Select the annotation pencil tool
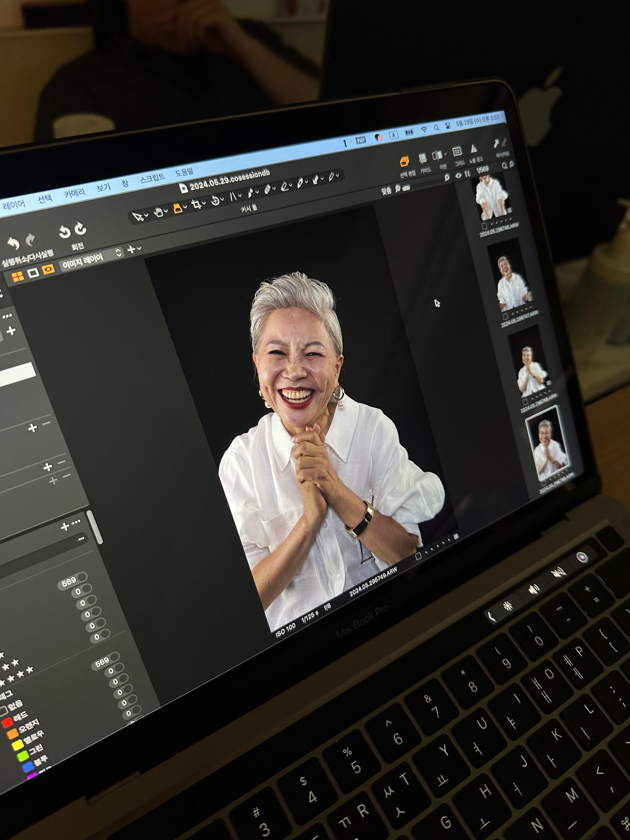This screenshot has height=840, width=630. [x=331, y=176]
